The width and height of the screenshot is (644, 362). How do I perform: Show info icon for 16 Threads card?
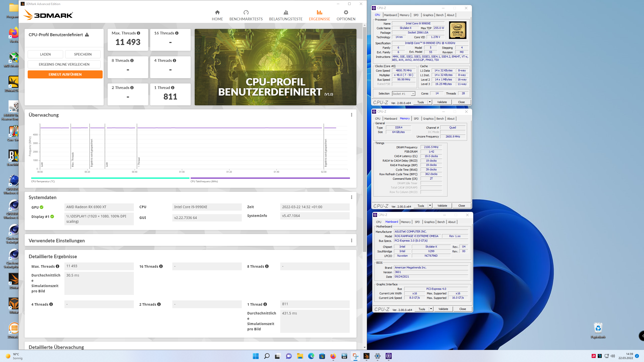coord(177,33)
